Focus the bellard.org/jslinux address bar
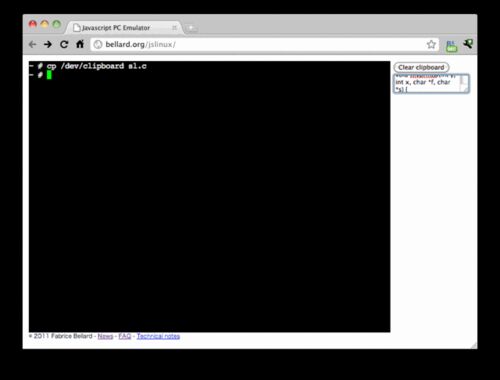The width and height of the screenshot is (500, 380). point(265,44)
